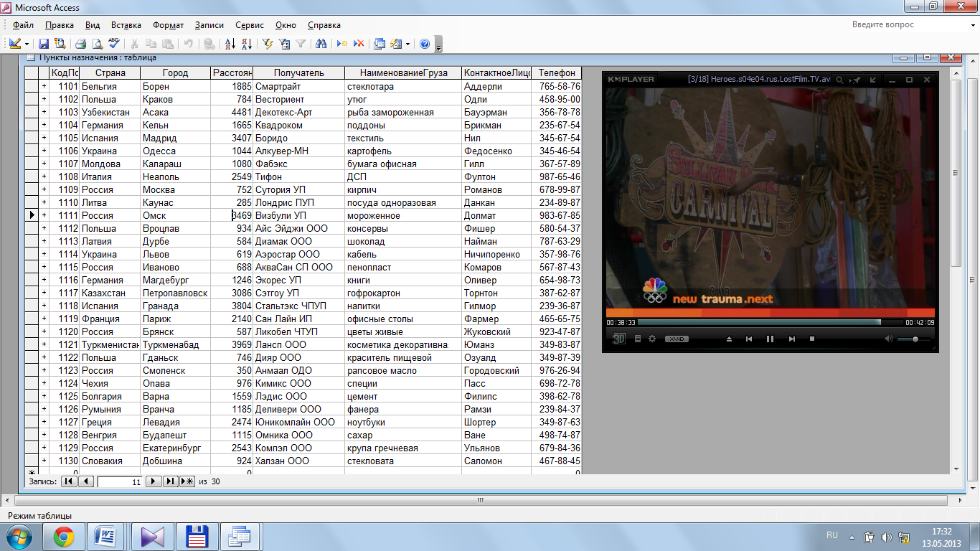Open Google Chrome from the taskbar
The height and width of the screenshot is (551, 980).
coord(63,536)
